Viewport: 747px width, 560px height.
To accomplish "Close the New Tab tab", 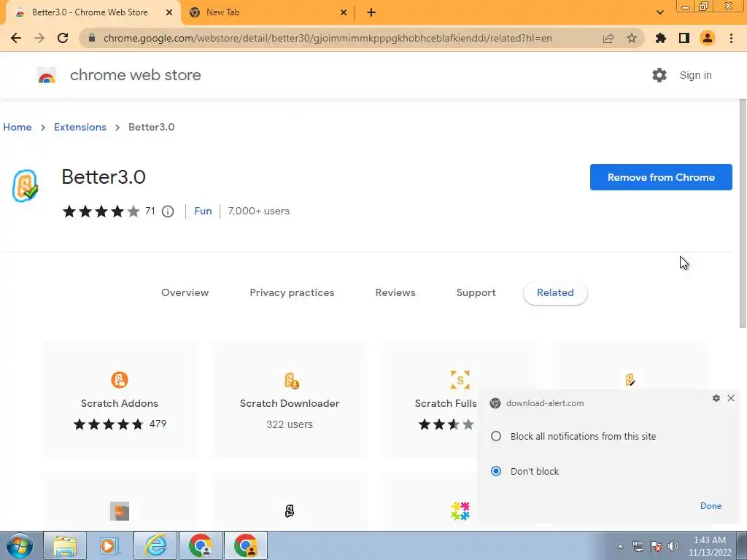I will (x=344, y=12).
